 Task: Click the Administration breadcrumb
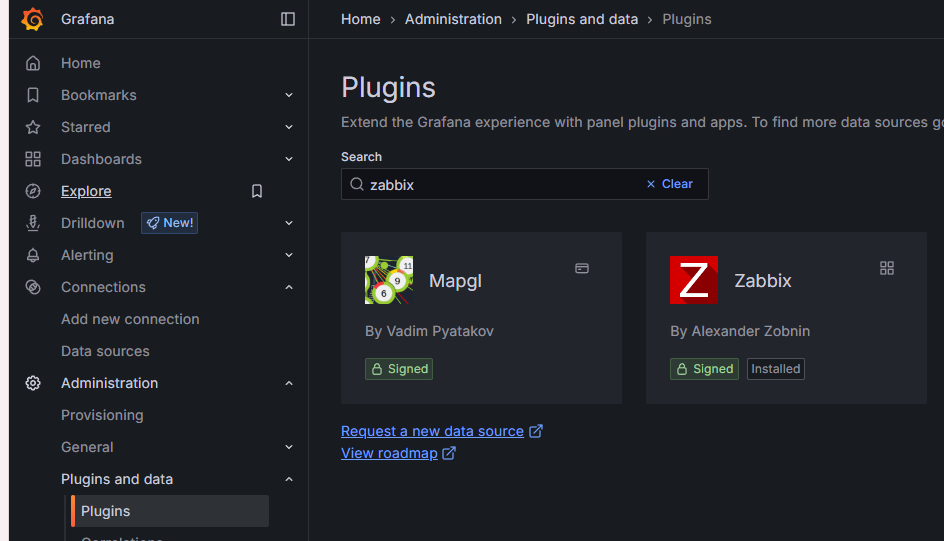click(x=453, y=19)
